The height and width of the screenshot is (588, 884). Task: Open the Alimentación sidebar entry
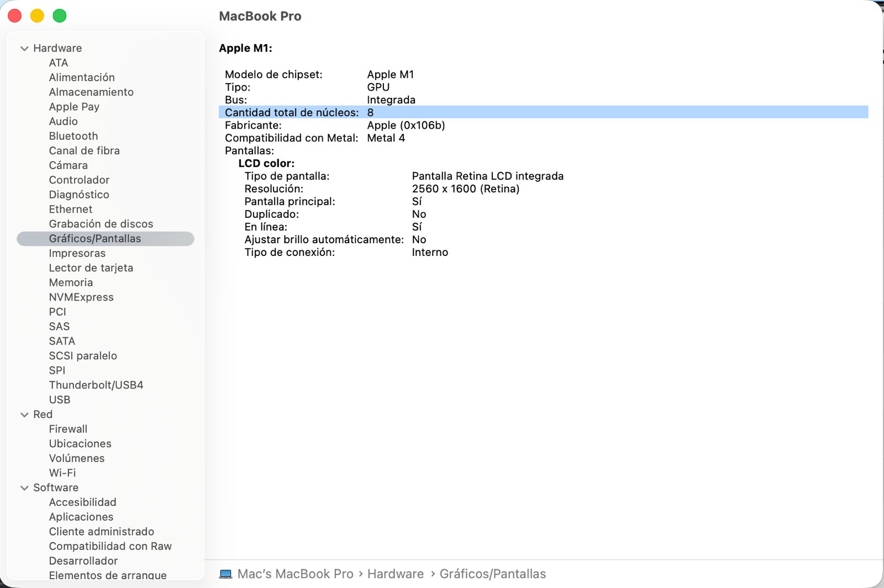pyautogui.click(x=82, y=77)
